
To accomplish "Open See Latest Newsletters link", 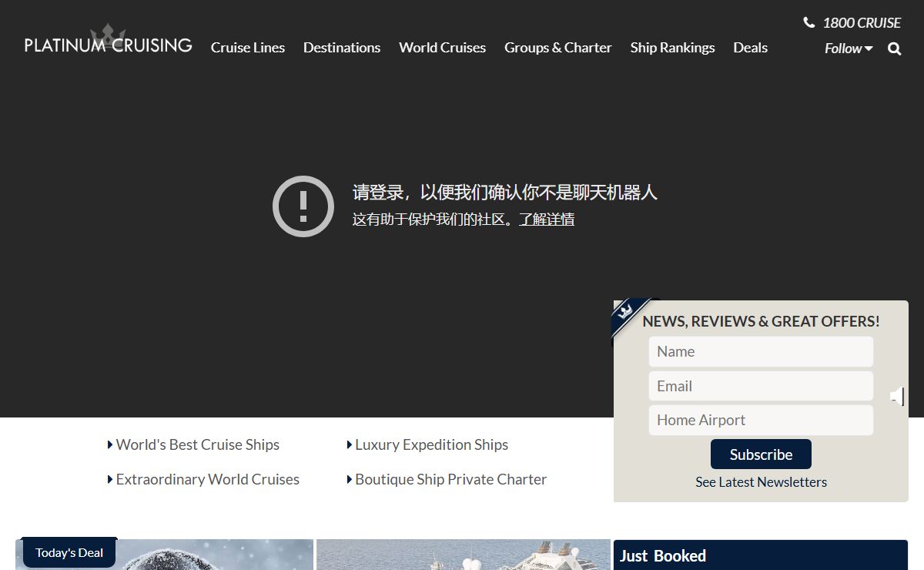I will point(761,482).
